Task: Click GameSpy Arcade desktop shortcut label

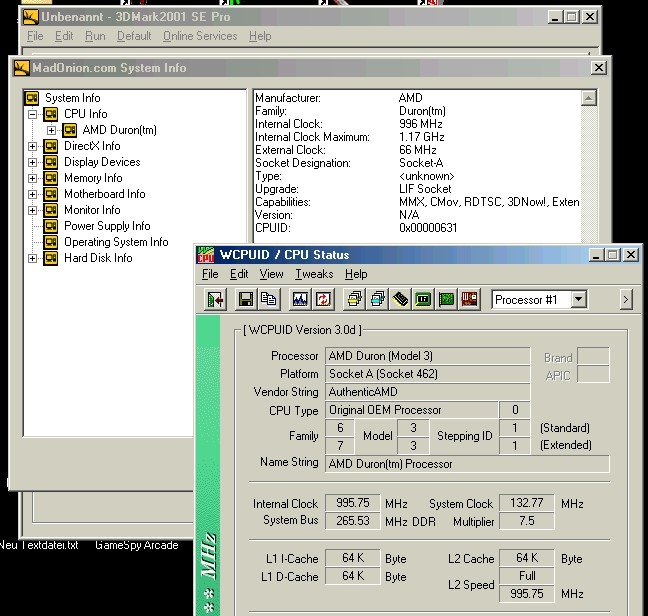Action: [x=137, y=545]
